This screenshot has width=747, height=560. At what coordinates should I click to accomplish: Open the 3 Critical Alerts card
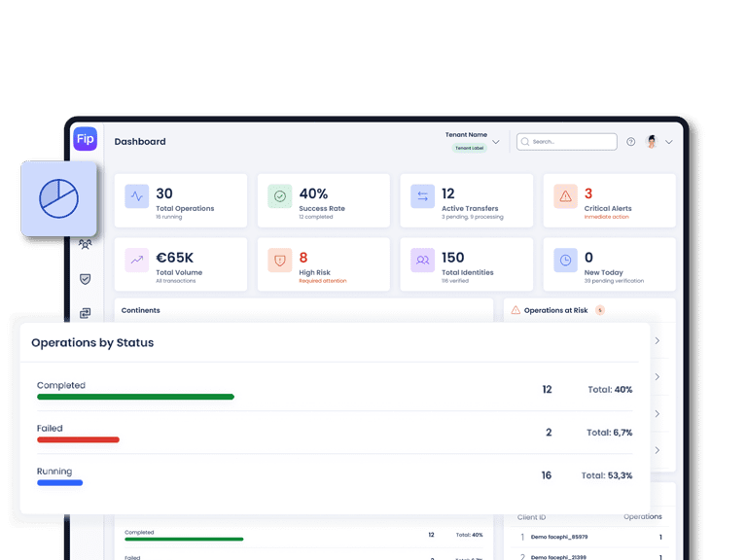[610, 200]
